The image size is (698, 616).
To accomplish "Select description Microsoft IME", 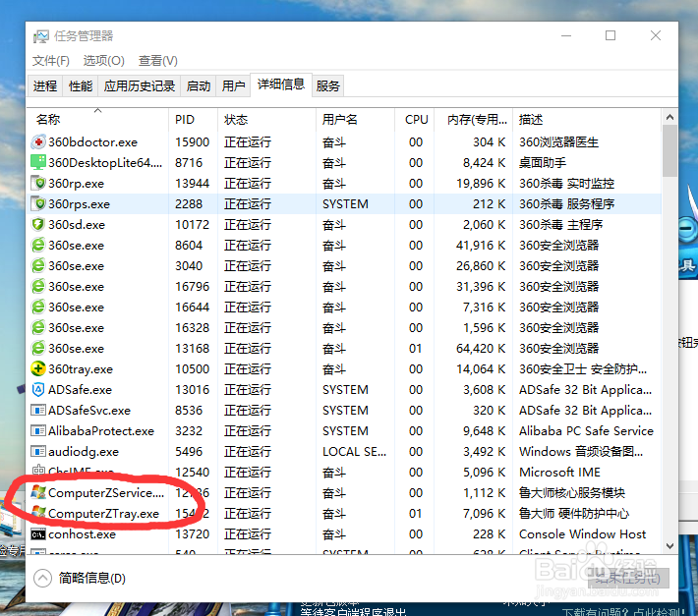I will (x=559, y=472).
